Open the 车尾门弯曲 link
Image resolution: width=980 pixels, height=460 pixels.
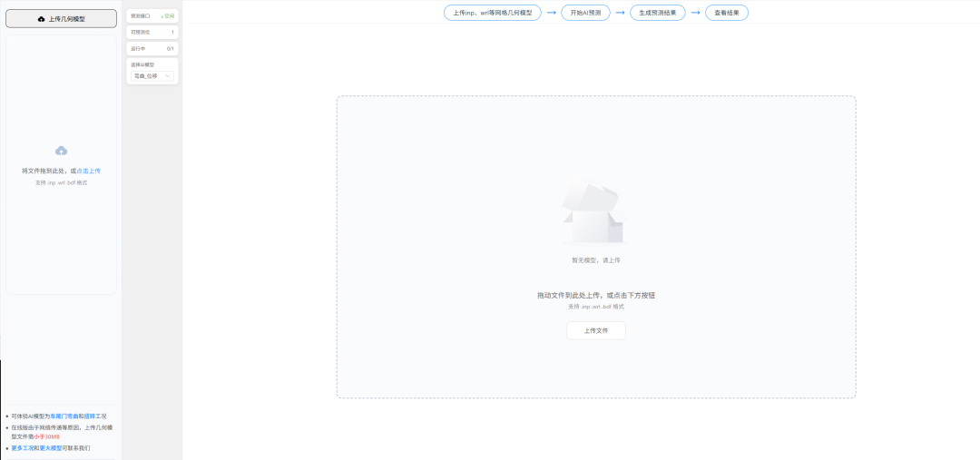(x=64, y=416)
